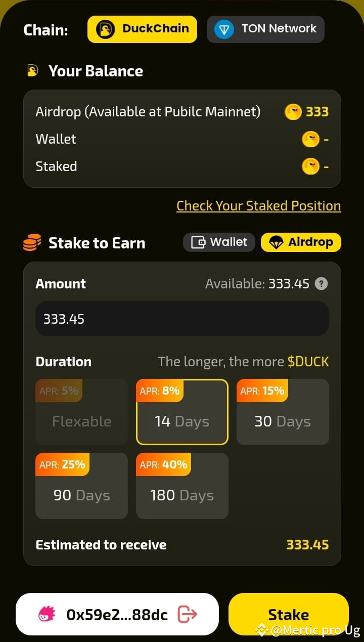Select the 30 Days duration at 15% APR
Viewport: 364px width, 642px height.
pyautogui.click(x=283, y=412)
